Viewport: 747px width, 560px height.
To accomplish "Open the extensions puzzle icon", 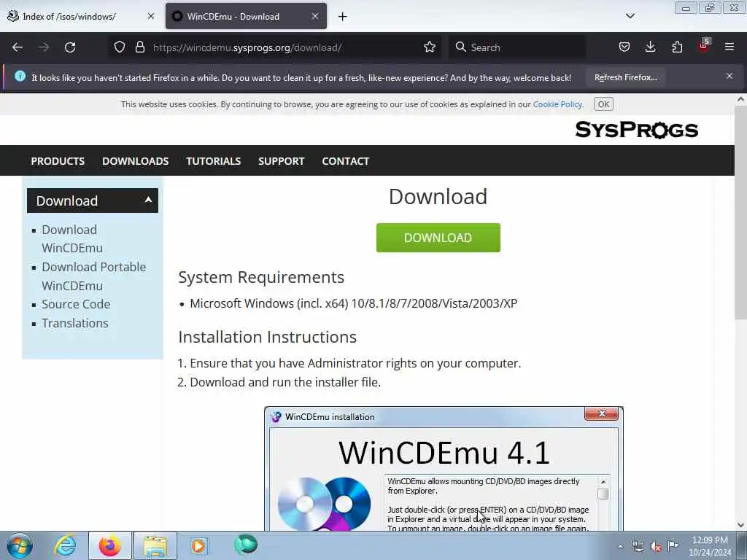I will point(677,47).
